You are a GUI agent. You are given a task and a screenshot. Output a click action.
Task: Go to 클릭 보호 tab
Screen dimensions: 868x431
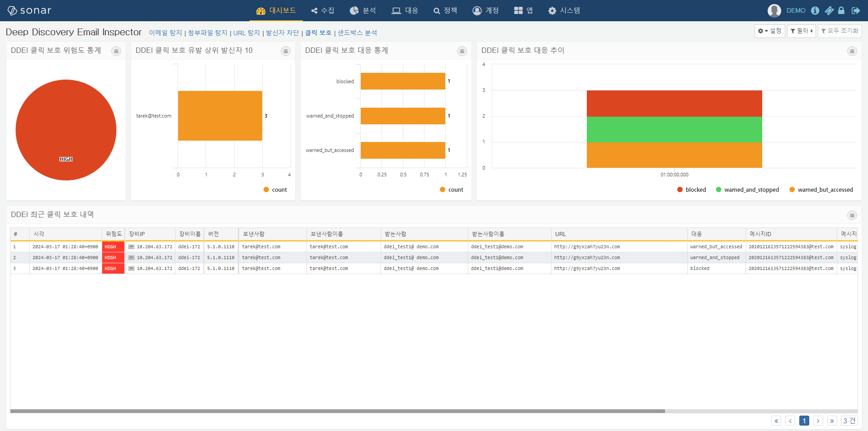point(318,33)
